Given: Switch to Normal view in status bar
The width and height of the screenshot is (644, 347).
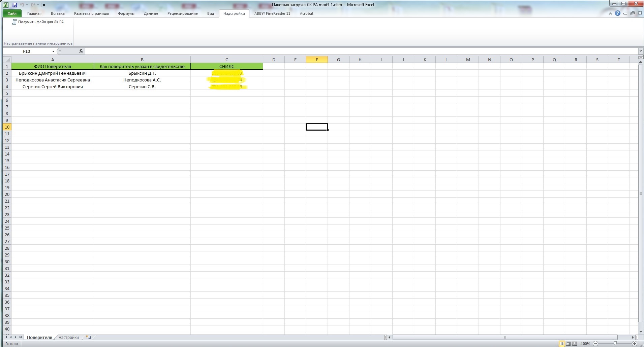Looking at the screenshot, I should 561,344.
